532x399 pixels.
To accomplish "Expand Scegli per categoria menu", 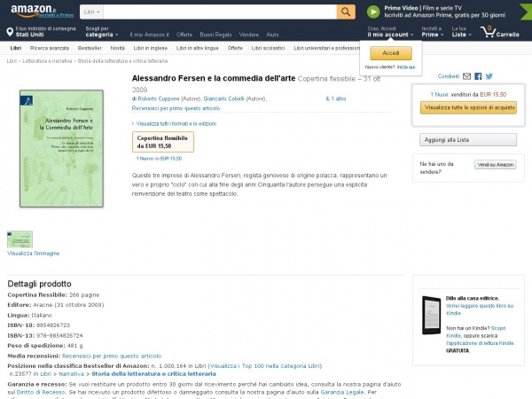I will 102,32.
